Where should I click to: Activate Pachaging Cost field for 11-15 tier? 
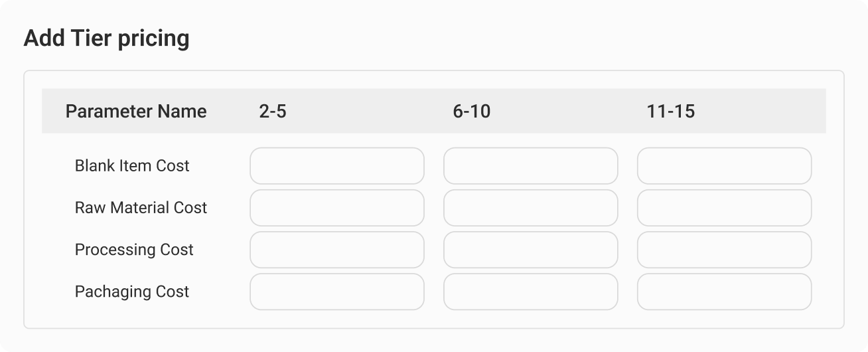pos(724,292)
